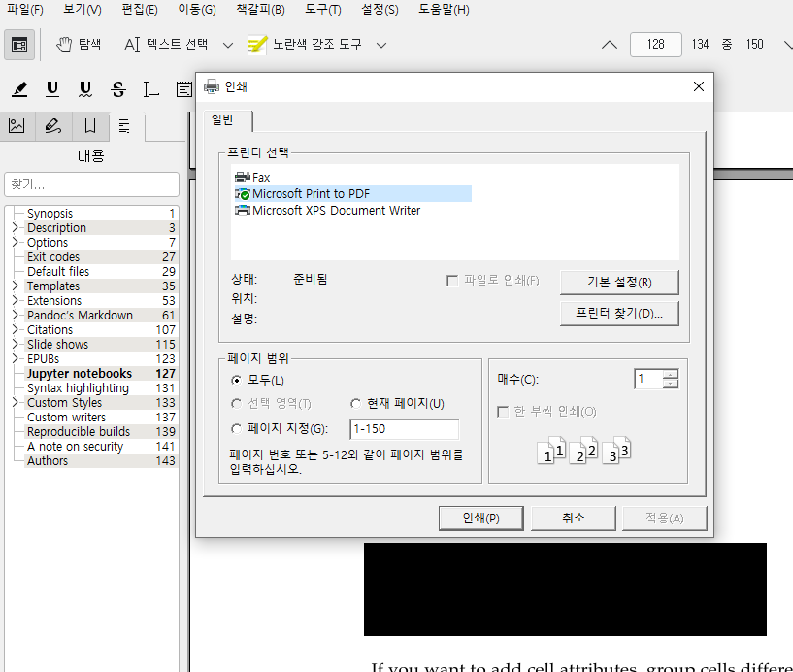
Task: Show contents outline sidebar tab
Action: (x=126, y=125)
